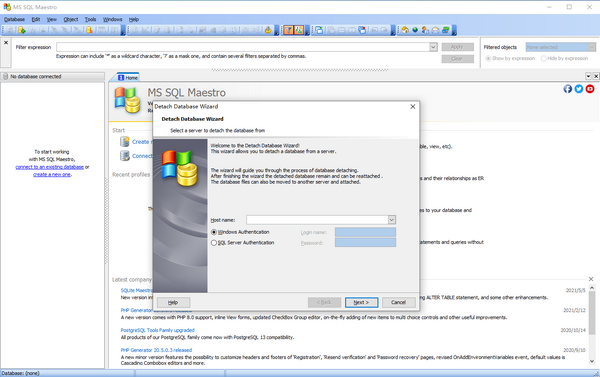Click the close all windows toolbar icon
Viewport: 600px width, 377px height.
(x=362, y=30)
